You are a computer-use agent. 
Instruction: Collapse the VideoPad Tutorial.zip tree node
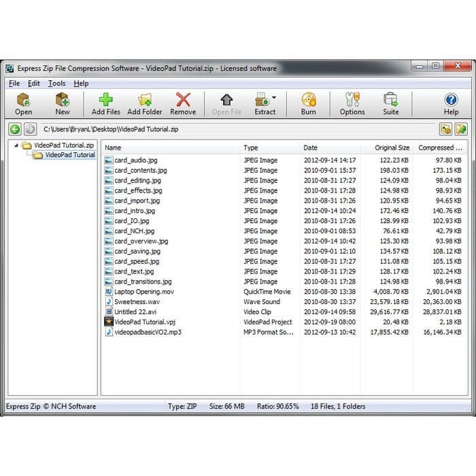[x=16, y=146]
